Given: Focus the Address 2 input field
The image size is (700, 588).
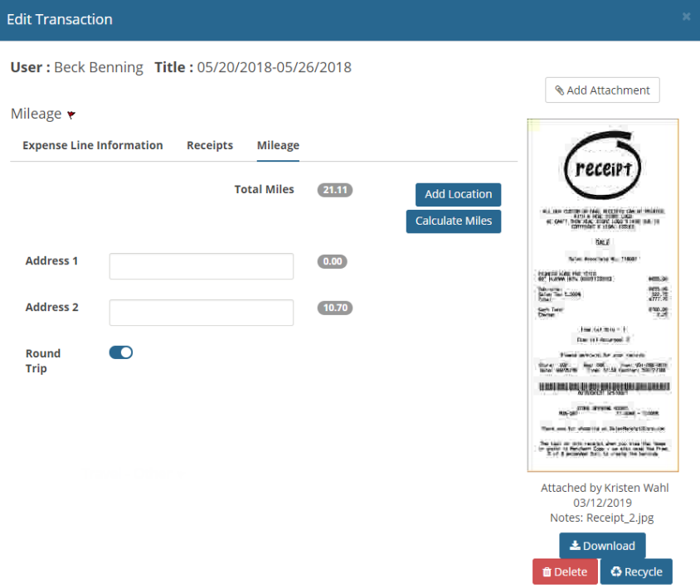Looking at the screenshot, I should pyautogui.click(x=202, y=313).
